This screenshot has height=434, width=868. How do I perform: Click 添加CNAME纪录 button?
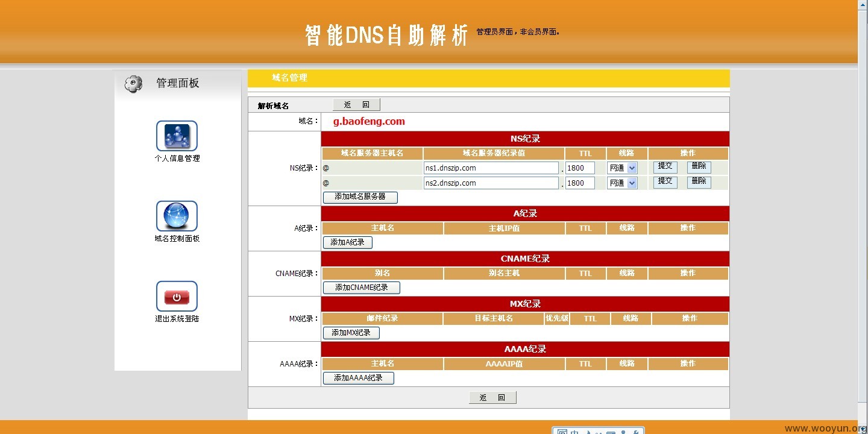362,288
